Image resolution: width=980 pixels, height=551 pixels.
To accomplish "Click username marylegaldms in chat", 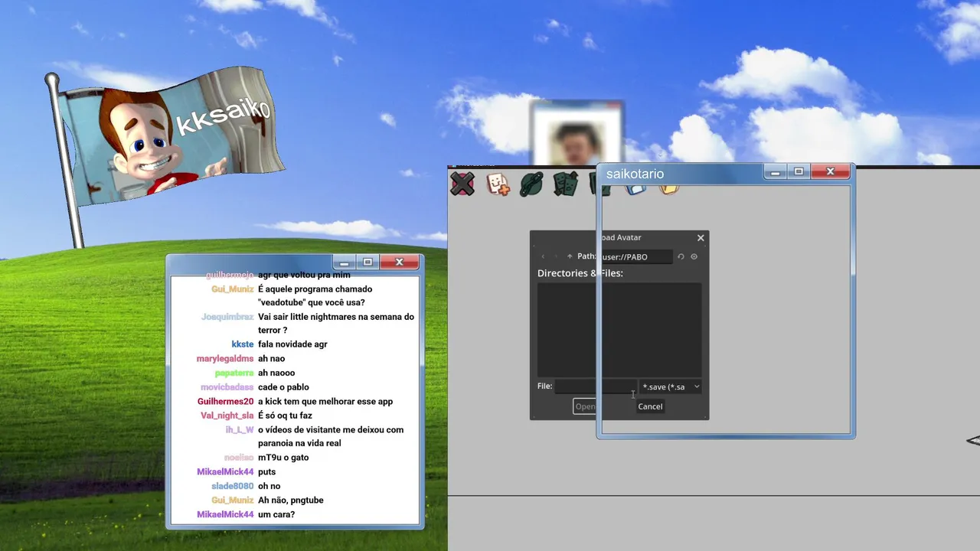I will pos(225,359).
